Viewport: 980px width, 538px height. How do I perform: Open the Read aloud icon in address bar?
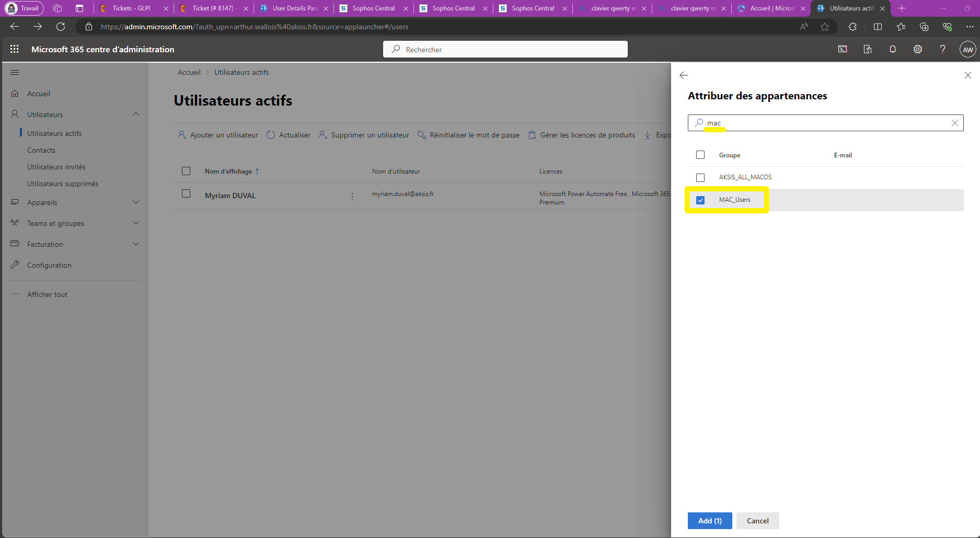pyautogui.click(x=804, y=27)
